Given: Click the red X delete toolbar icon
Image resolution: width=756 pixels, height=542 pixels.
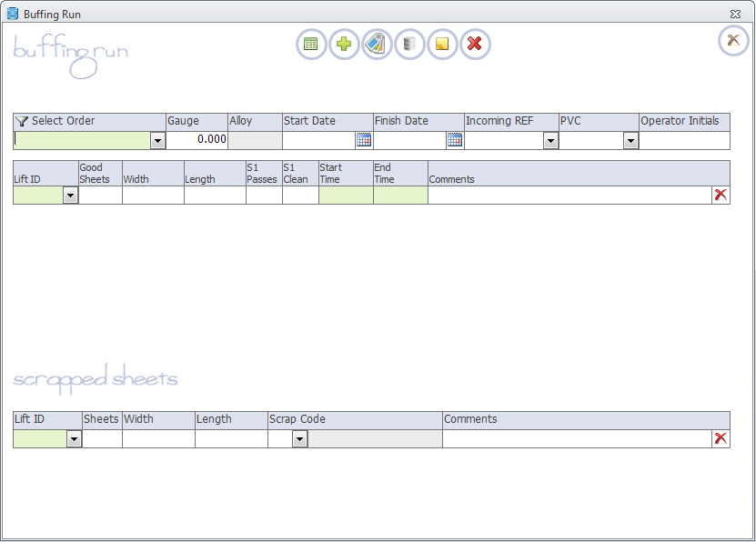Looking at the screenshot, I should click(x=475, y=45).
